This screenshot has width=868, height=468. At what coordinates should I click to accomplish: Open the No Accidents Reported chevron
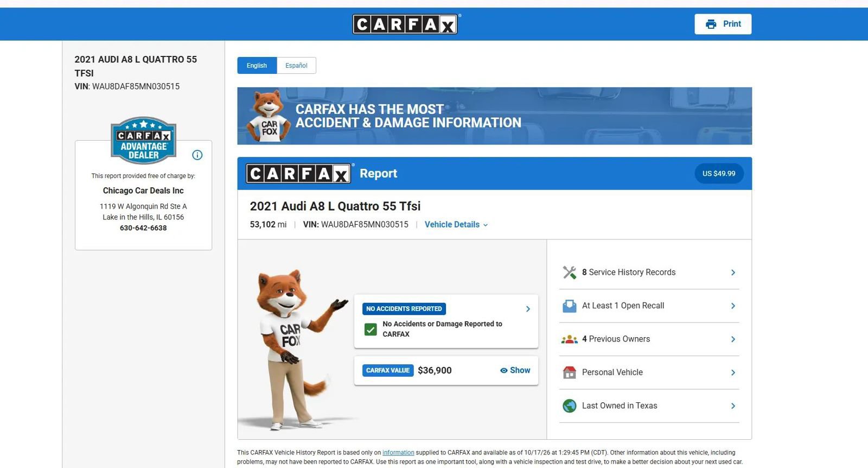click(x=528, y=309)
